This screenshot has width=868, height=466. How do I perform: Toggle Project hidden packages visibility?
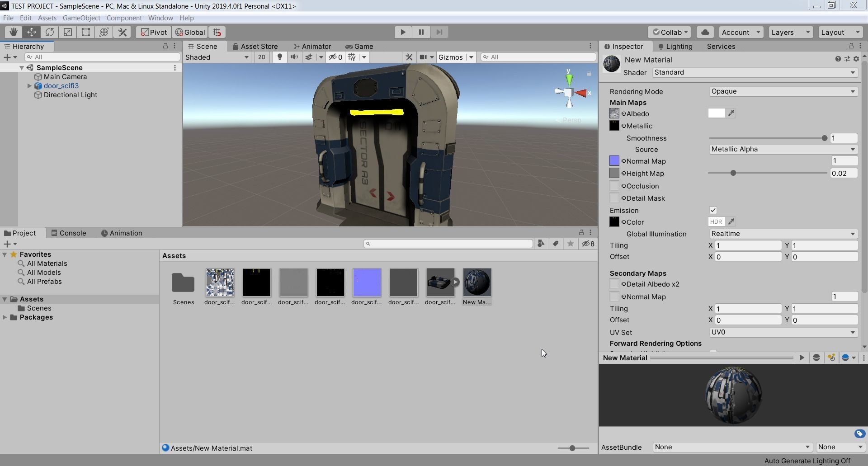(588, 244)
